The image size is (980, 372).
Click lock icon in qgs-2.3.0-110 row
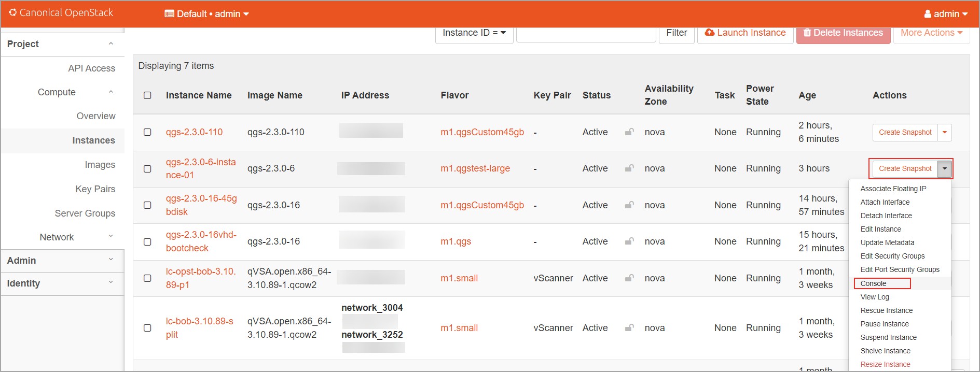(x=629, y=132)
